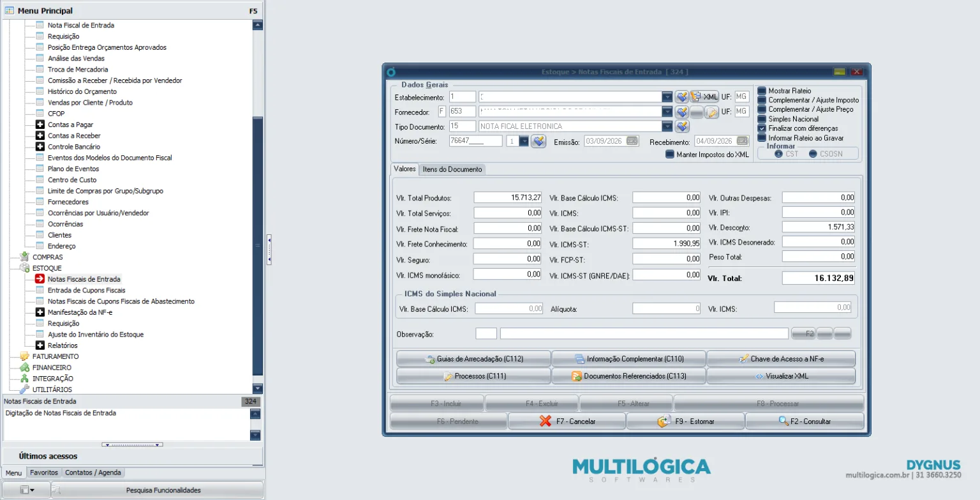The width and height of the screenshot is (980, 500).
Task: Click Chave de Acesso a NF-e button
Action: [781, 359]
